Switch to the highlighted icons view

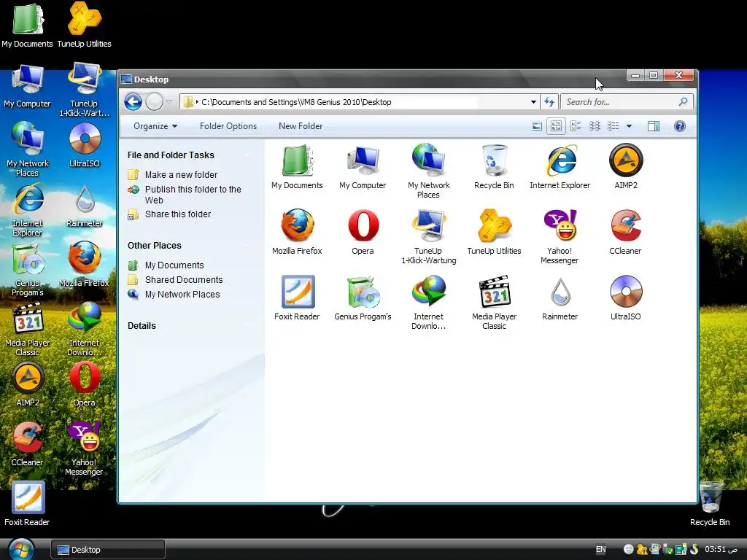click(555, 126)
